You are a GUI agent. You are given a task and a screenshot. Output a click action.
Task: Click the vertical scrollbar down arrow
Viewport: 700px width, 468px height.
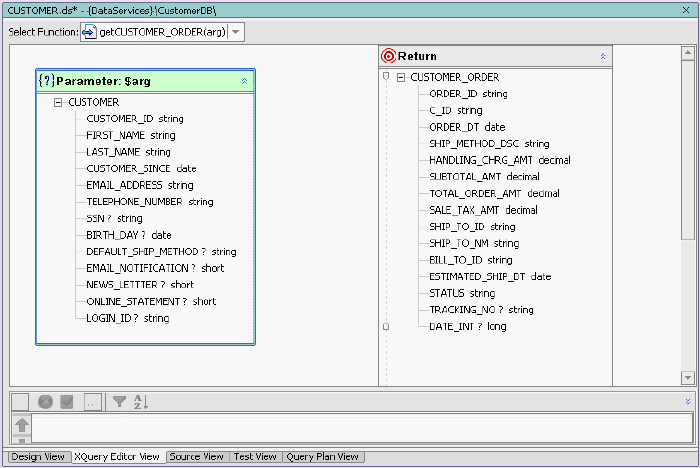688,378
